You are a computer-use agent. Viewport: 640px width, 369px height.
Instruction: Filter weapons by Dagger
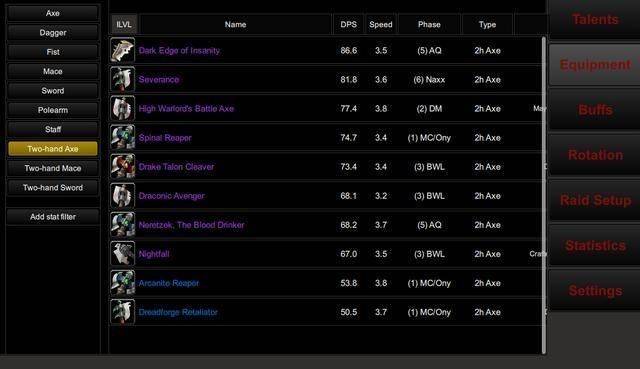coord(53,32)
